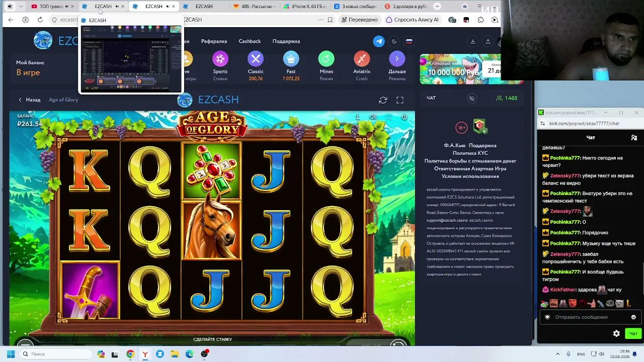This screenshot has height=362, width=644.
Task: Switch the ENG input language
Action: tap(581, 354)
